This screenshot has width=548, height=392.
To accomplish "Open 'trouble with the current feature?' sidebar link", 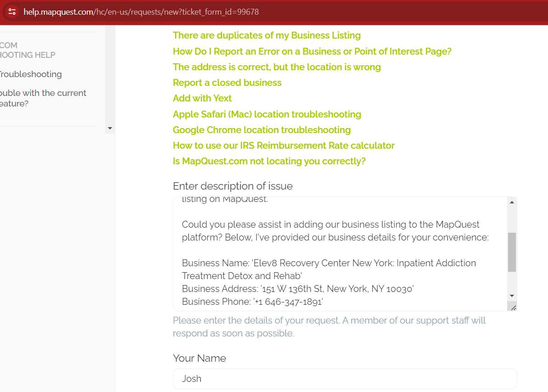I will point(43,98).
